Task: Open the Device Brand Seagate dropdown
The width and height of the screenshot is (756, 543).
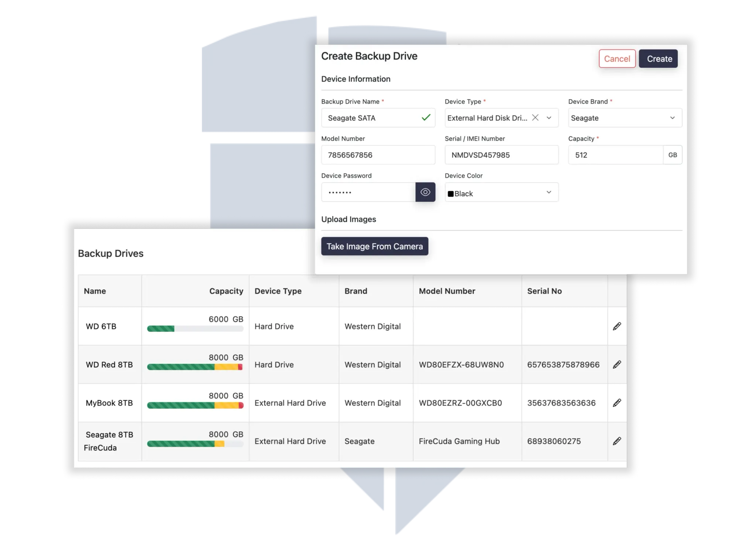Action: tap(625, 118)
